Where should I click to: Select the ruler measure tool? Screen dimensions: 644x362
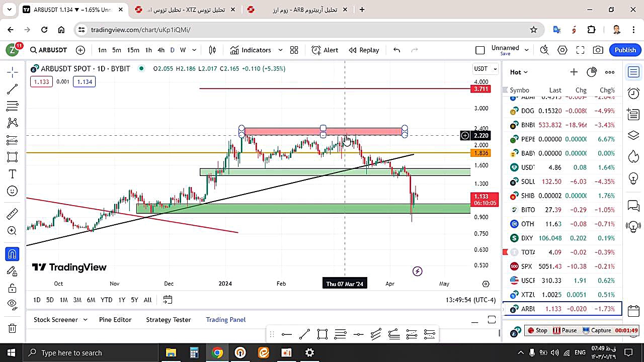coord(13,214)
